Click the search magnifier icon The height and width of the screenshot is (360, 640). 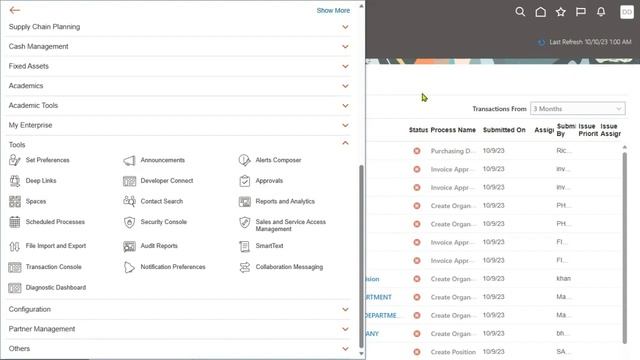point(520,12)
